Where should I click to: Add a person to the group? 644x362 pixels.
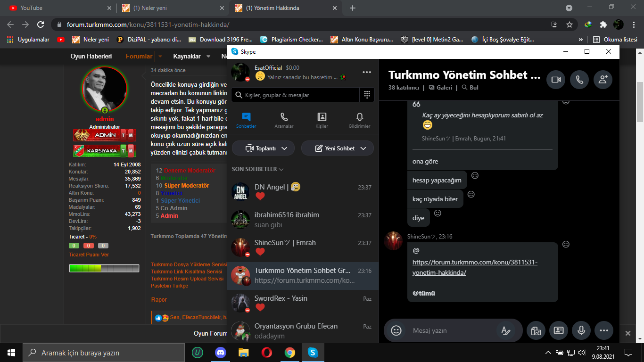603,80
